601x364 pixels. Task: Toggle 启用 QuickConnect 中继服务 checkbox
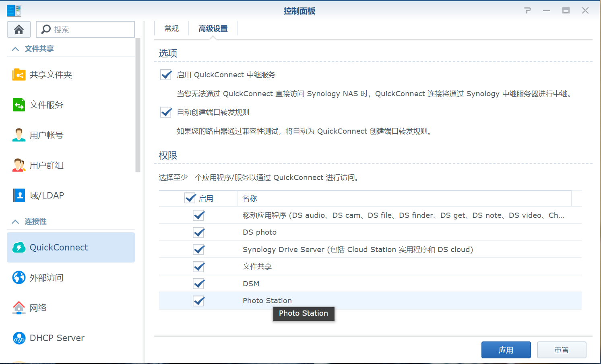[166, 74]
